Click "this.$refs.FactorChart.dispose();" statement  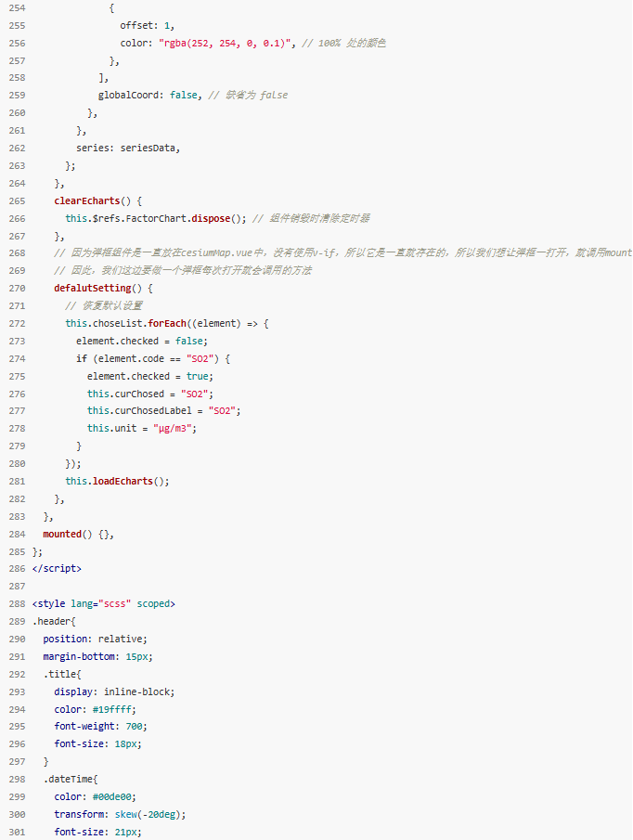[156, 218]
